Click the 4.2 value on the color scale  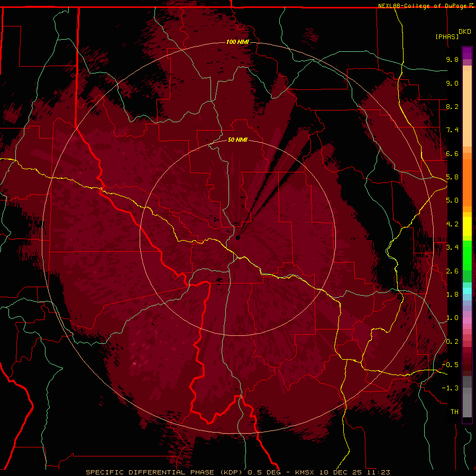coord(452,224)
